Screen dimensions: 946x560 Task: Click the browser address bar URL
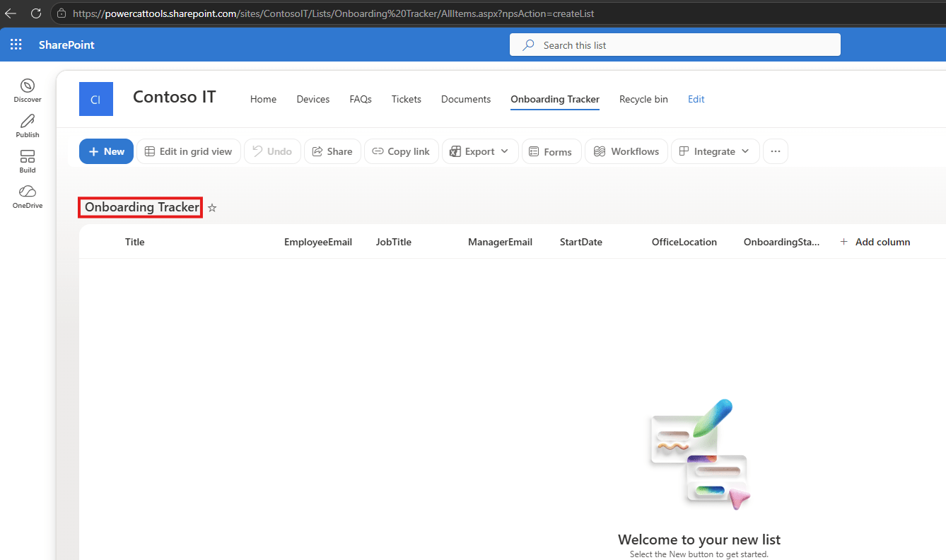point(333,13)
